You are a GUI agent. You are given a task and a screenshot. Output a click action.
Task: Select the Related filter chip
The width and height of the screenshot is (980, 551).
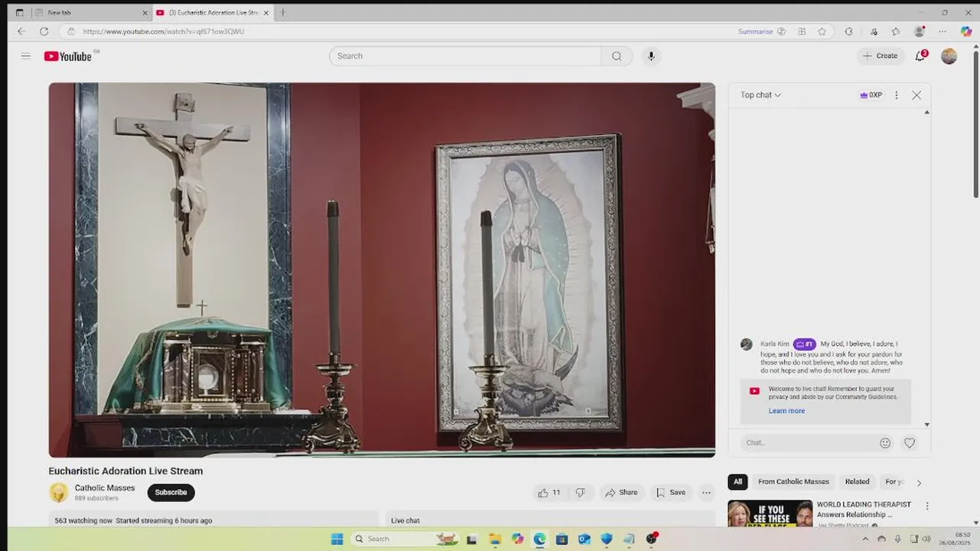coord(857,482)
